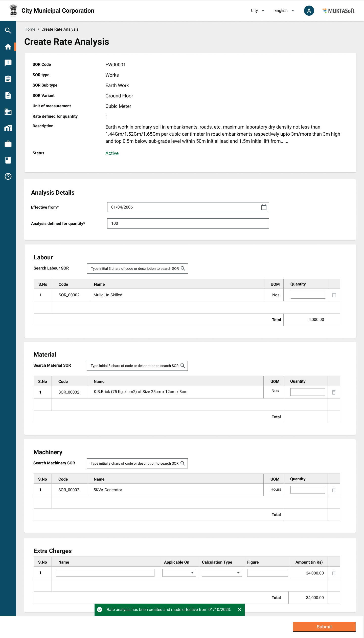Go to Home via breadcrumb link
Image resolution: width=364 pixels, height=638 pixels.
point(30,29)
